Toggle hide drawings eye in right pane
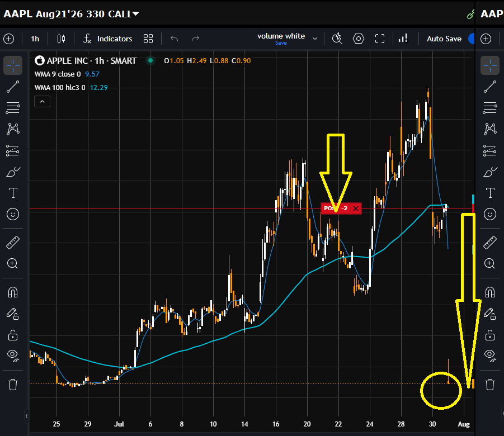The image size is (504, 436). point(490,356)
